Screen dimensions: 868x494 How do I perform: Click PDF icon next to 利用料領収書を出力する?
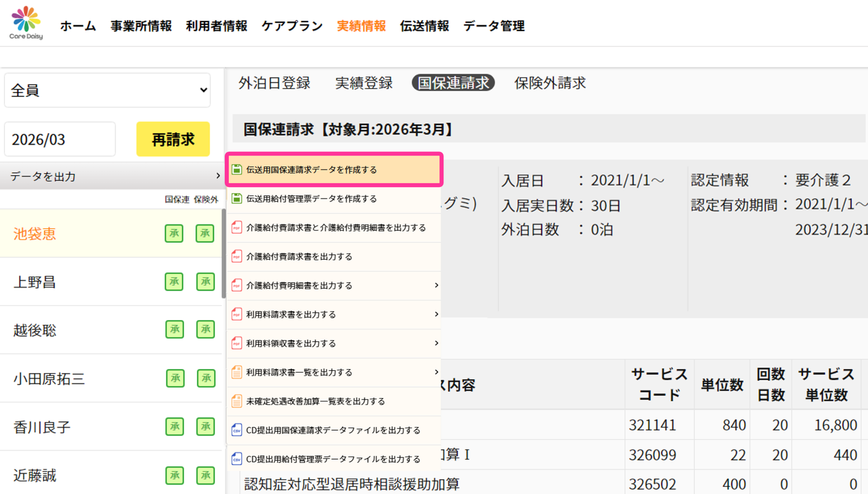click(x=237, y=343)
